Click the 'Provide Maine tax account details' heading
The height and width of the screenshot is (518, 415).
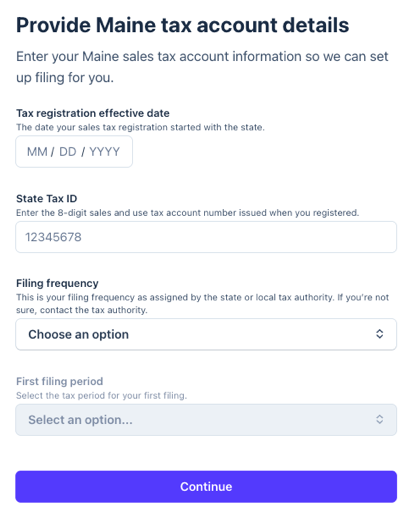pyautogui.click(x=182, y=25)
